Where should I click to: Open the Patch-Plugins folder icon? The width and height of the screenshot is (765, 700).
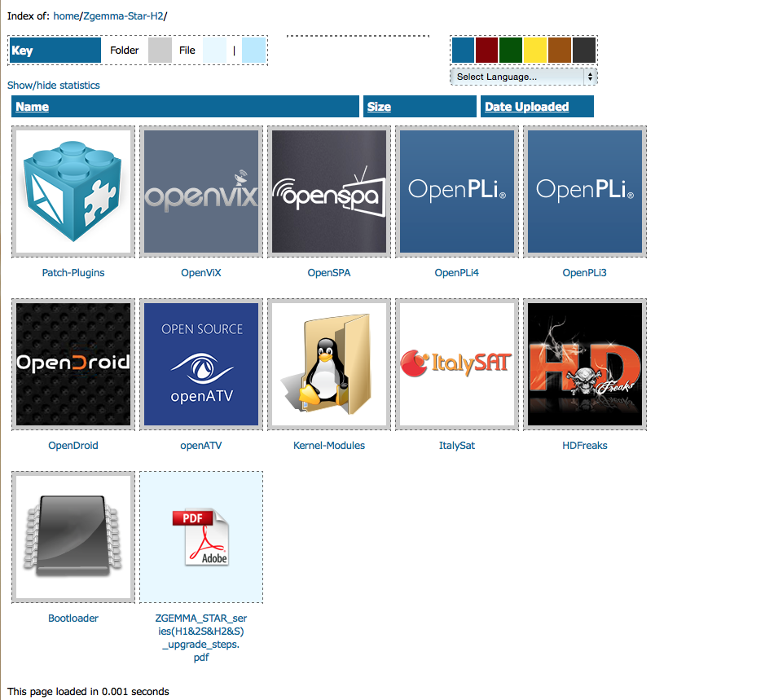click(73, 192)
